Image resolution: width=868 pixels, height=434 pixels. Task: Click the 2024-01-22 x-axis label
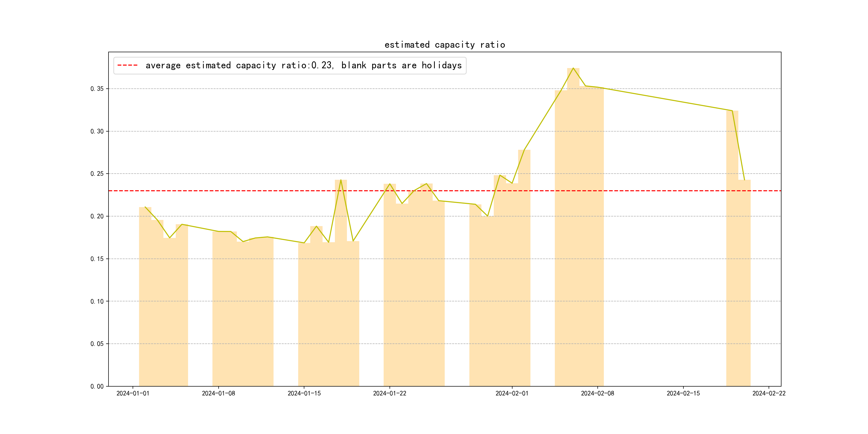click(x=390, y=394)
